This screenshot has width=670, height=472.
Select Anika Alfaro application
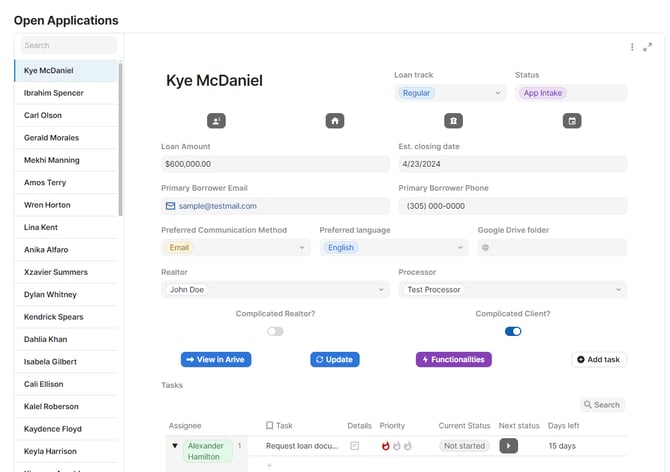pyautogui.click(x=66, y=249)
